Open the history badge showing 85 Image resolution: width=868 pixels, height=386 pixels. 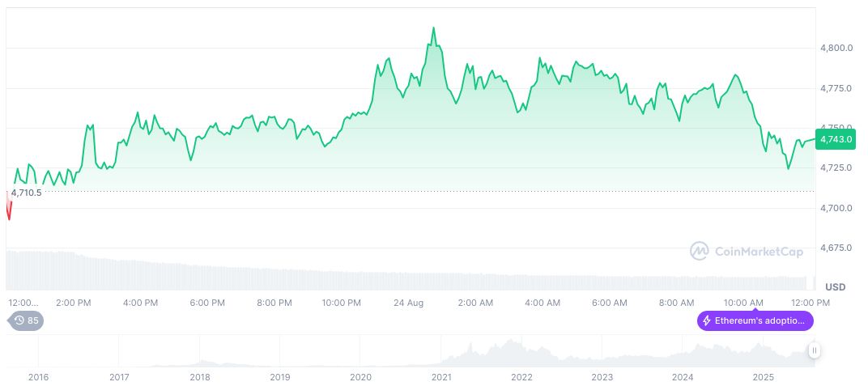(27, 320)
